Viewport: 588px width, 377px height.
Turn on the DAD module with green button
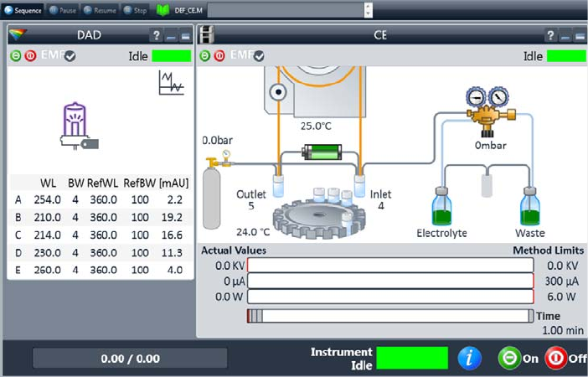16,56
